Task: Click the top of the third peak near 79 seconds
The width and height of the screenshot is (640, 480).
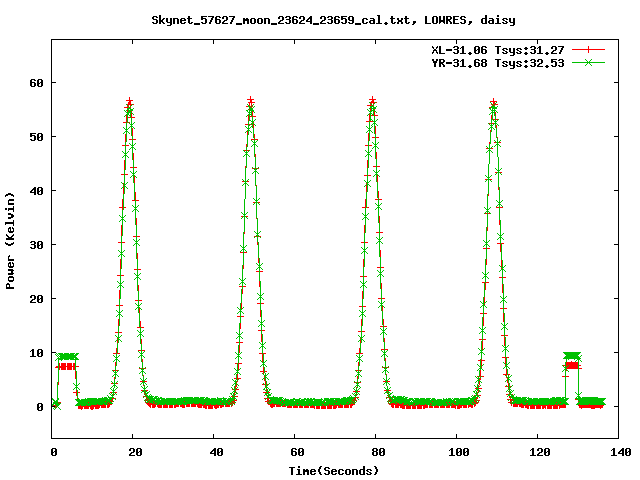Action: pyautogui.click(x=373, y=101)
